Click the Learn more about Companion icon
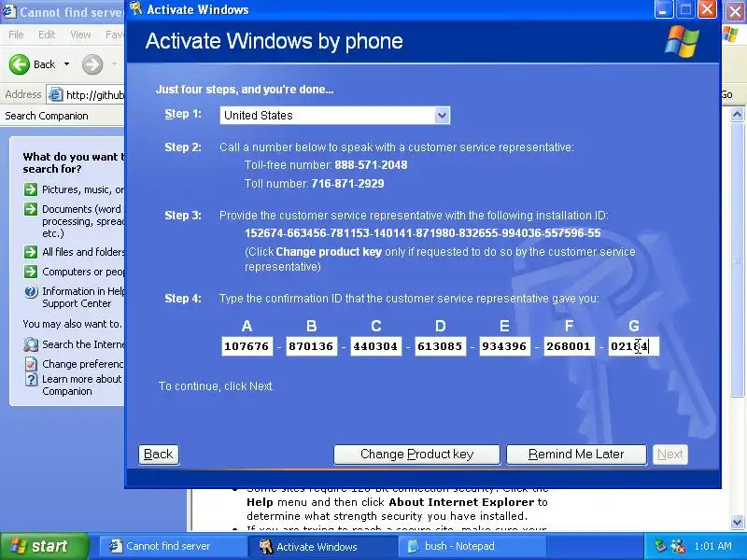 pos(31,379)
